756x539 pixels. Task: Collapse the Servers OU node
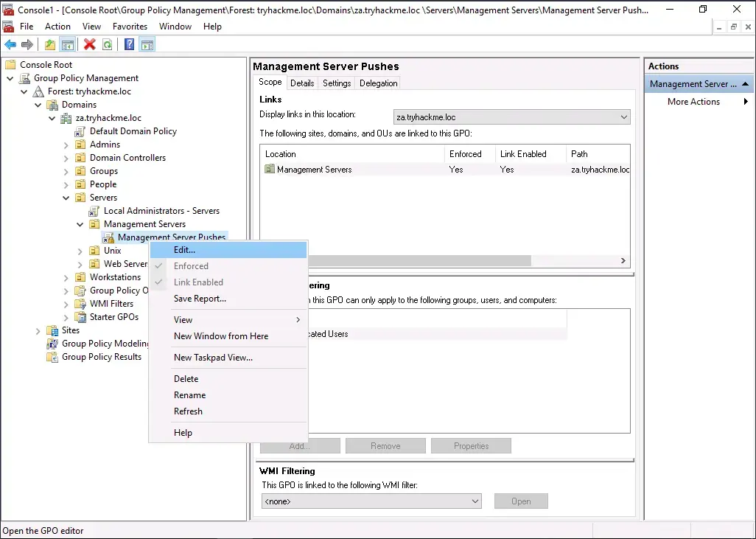tap(66, 198)
